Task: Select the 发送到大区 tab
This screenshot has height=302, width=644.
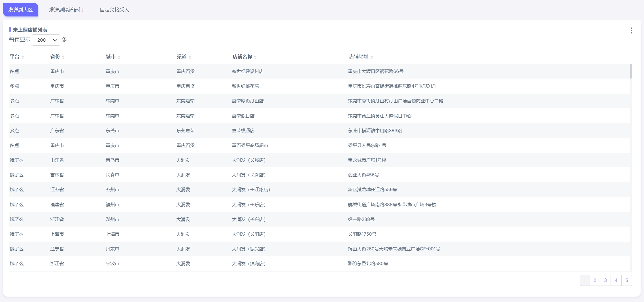Action: point(21,10)
